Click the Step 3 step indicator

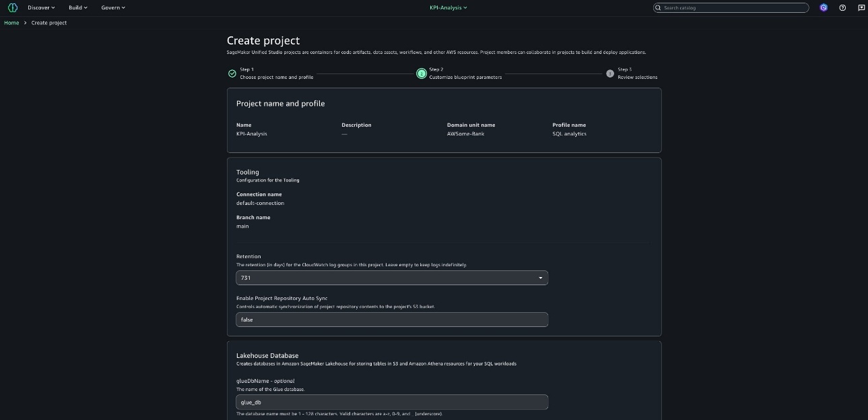click(610, 73)
